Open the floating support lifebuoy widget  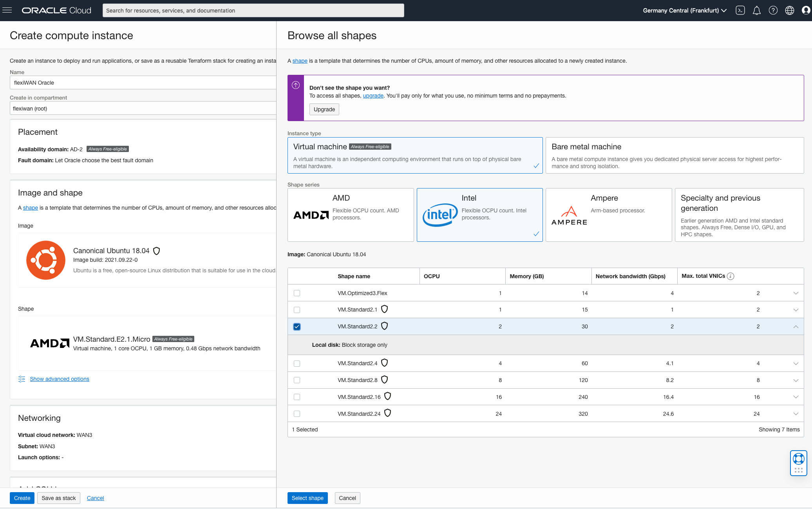pyautogui.click(x=798, y=459)
